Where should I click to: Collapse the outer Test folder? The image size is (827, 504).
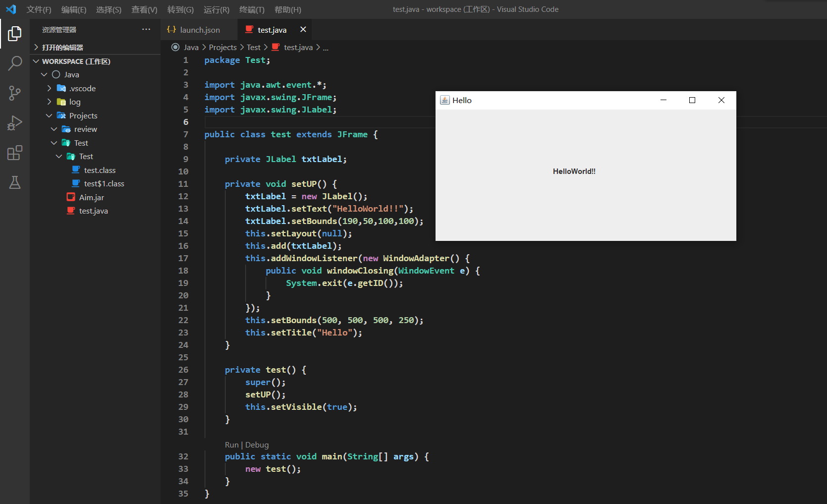(54, 143)
